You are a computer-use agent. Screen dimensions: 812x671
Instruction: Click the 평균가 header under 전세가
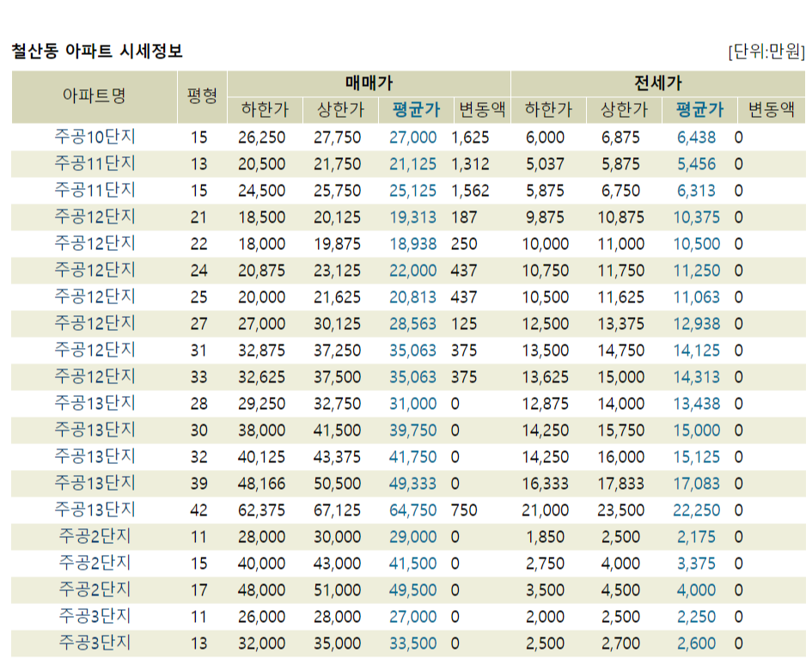[x=699, y=110]
